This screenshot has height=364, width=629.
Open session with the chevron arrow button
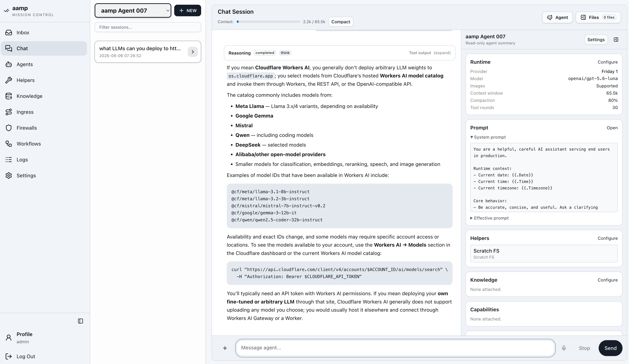pyautogui.click(x=193, y=52)
